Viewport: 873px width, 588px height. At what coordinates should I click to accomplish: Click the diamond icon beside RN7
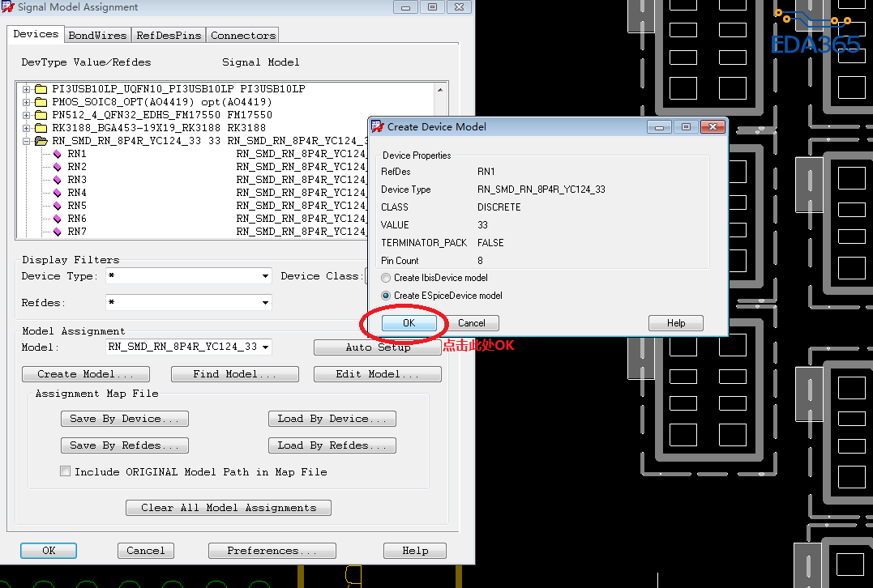58,232
